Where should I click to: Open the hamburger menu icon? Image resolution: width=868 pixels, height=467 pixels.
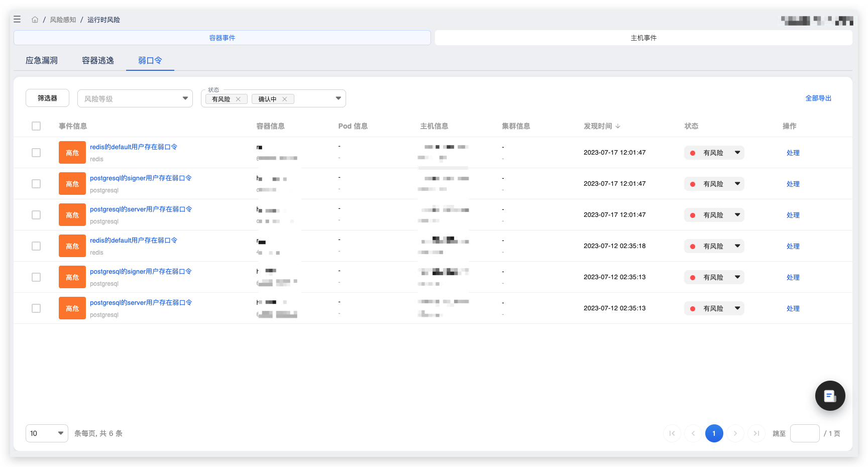click(17, 19)
